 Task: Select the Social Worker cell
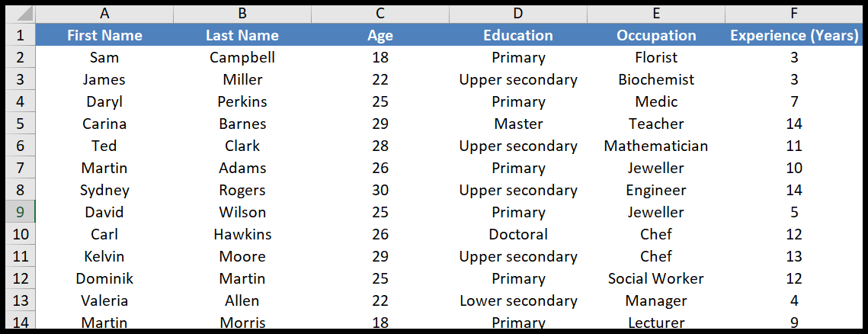coord(656,278)
